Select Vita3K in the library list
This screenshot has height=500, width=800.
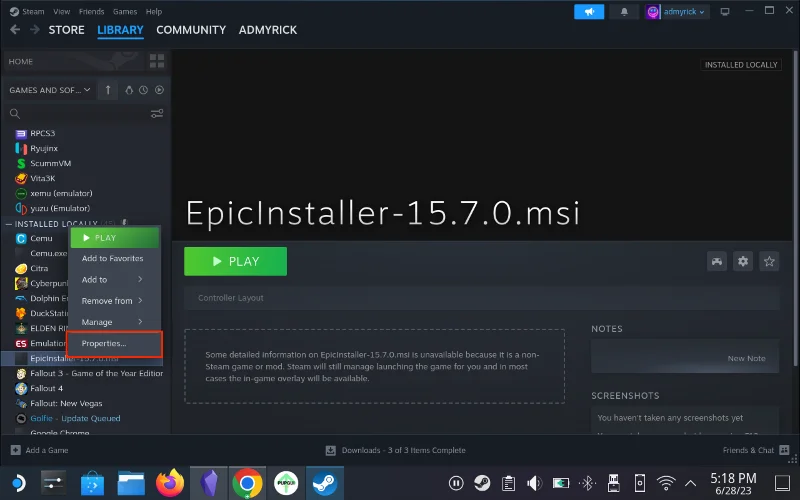tap(43, 178)
